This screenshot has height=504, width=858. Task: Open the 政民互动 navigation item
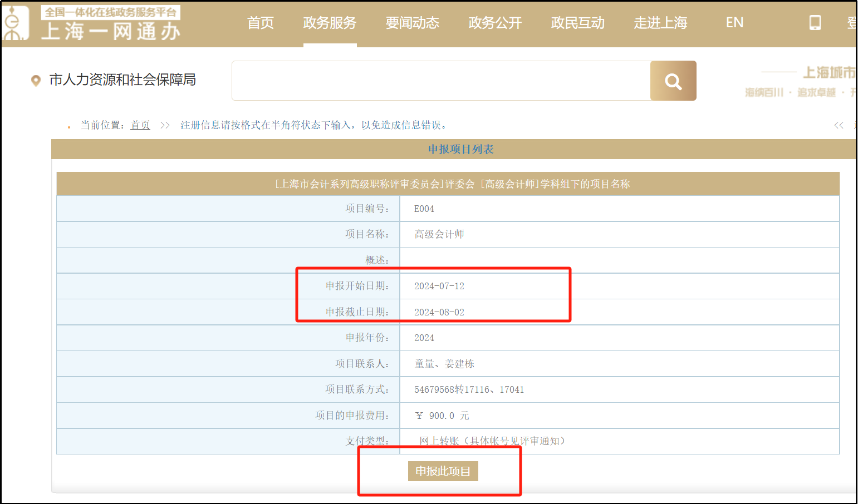point(577,23)
